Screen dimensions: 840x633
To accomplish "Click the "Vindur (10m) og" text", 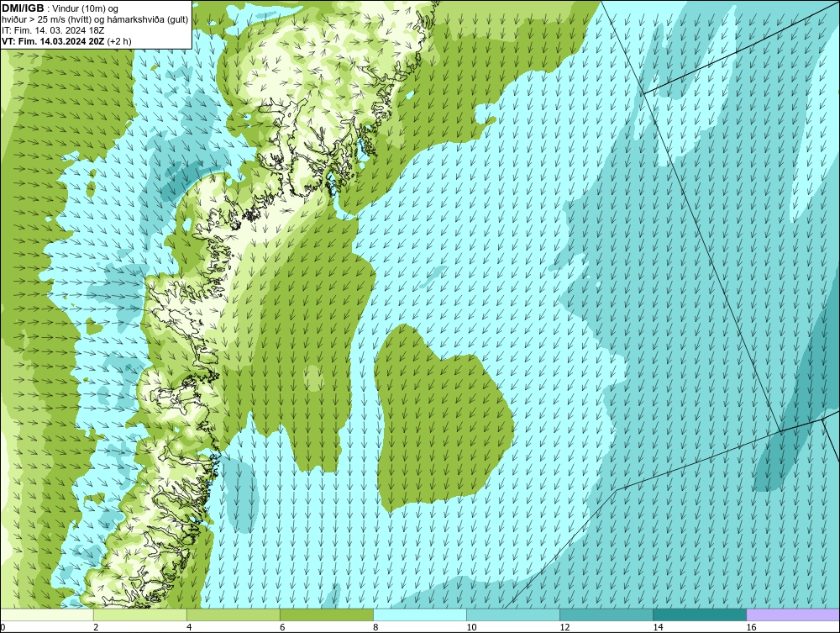I will point(86,9).
